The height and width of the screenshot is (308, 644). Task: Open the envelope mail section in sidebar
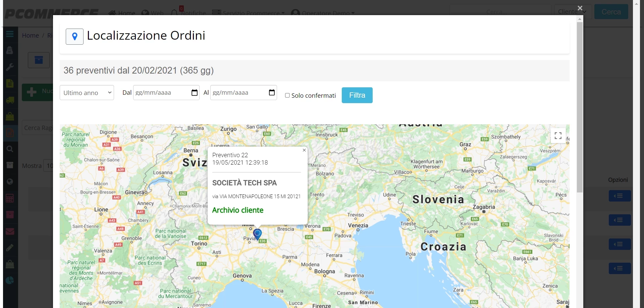[10, 231]
